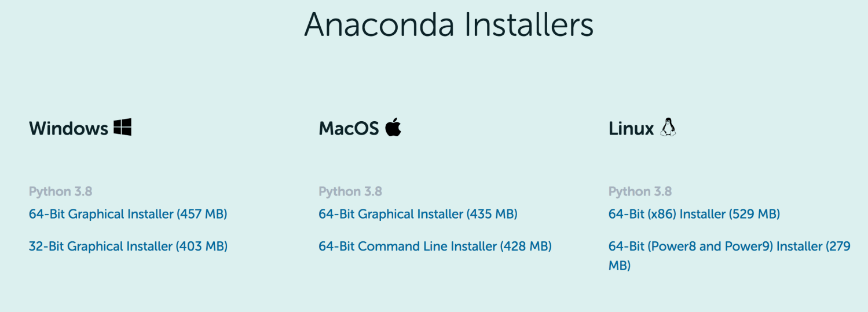Image resolution: width=868 pixels, height=312 pixels.
Task: Select the Linux section heading text
Action: click(x=631, y=128)
